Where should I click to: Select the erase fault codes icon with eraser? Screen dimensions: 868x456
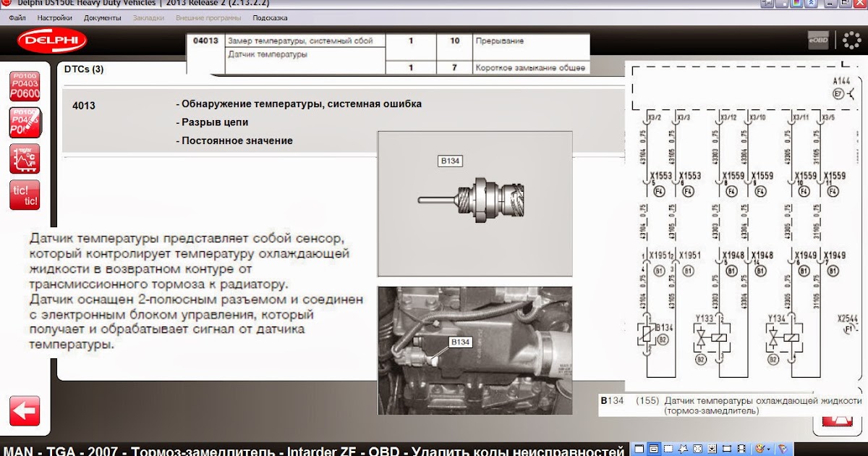[x=25, y=122]
